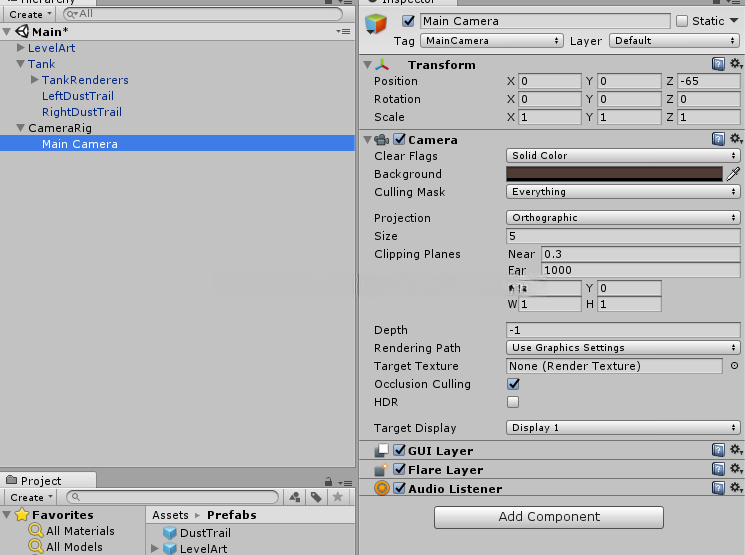Open Audio Listener help book icon
Screen dimensions: 745x555
point(718,488)
